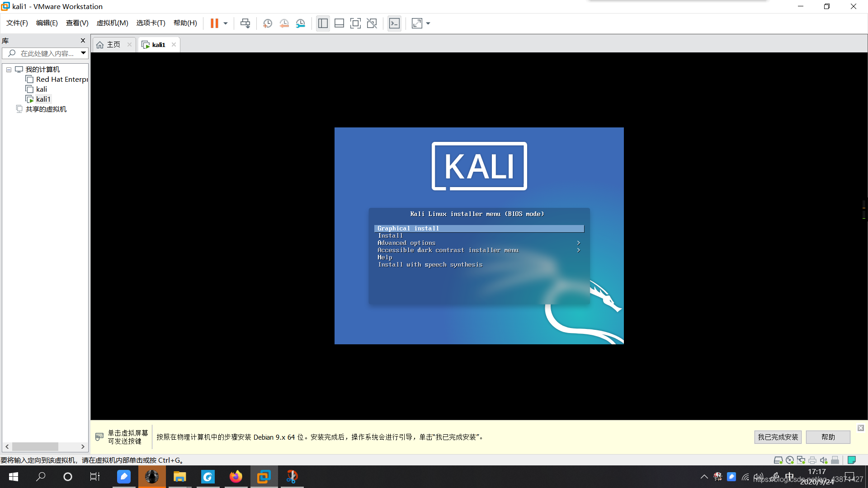This screenshot has height=488, width=868.
Task: Close the kali1 tab
Action: coord(174,44)
